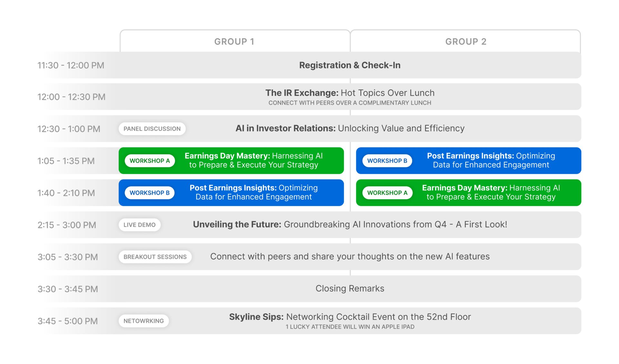Select the 3:45 - 5:00 PM time slot
Viewport: 619px width, 364px height.
pyautogui.click(x=68, y=321)
